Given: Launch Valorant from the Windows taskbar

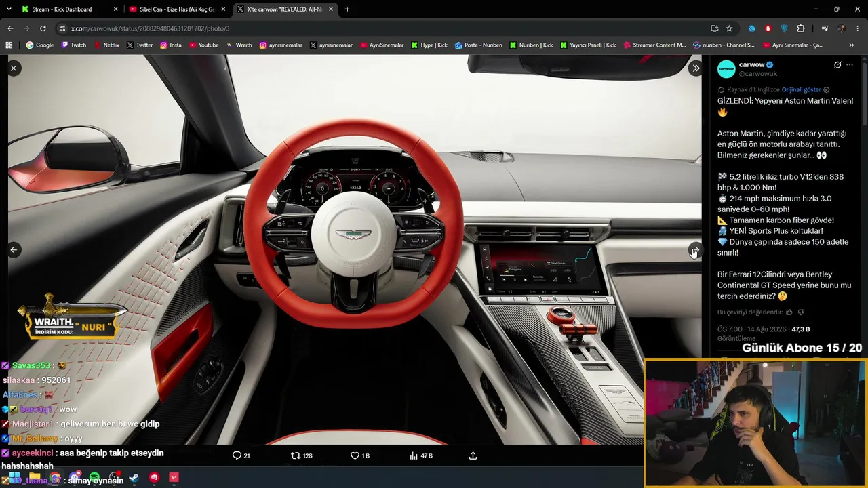Looking at the screenshot, I should (x=174, y=478).
